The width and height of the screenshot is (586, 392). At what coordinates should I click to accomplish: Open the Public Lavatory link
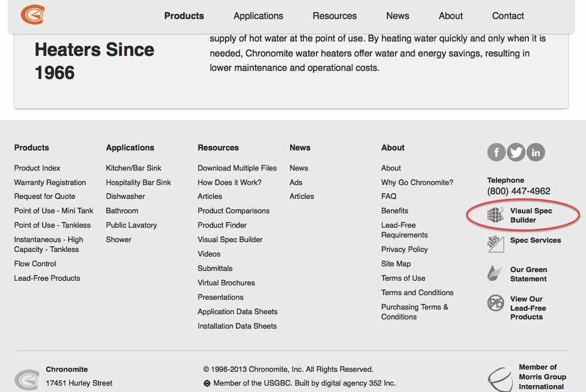(131, 225)
